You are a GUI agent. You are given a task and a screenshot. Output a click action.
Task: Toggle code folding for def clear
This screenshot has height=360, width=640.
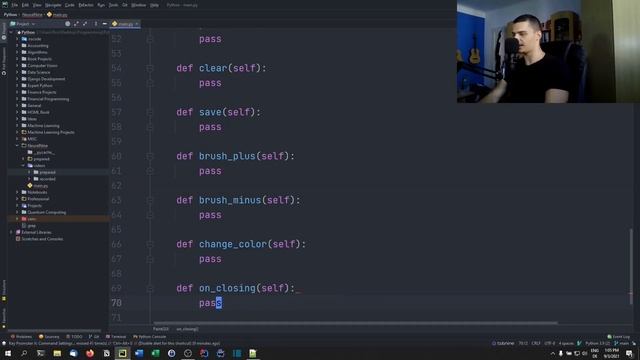point(150,68)
